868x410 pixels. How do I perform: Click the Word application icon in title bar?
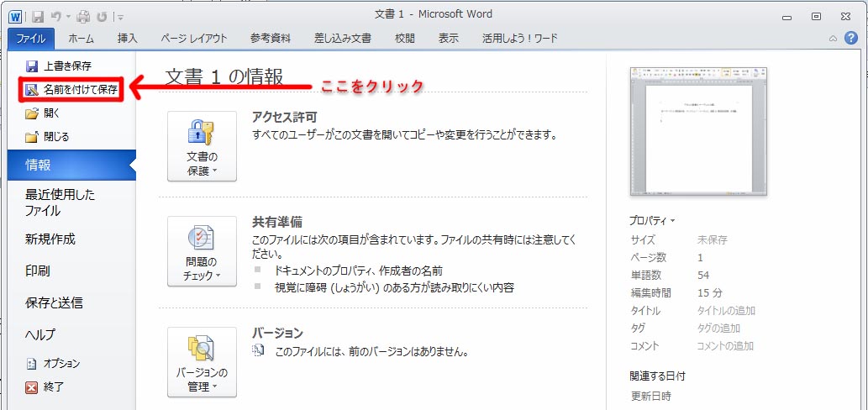point(15,17)
